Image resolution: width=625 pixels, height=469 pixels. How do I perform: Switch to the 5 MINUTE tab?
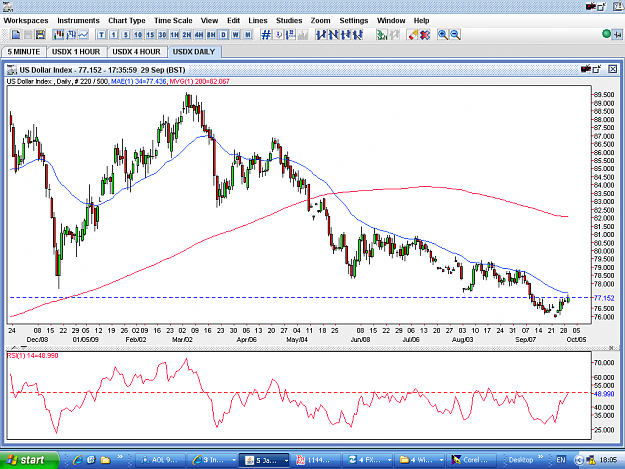coord(24,52)
